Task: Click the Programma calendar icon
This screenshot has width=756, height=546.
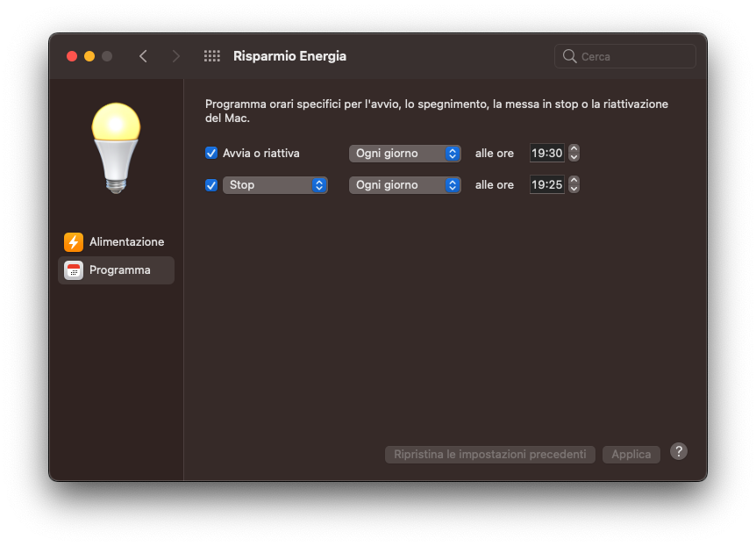Action: pos(74,270)
